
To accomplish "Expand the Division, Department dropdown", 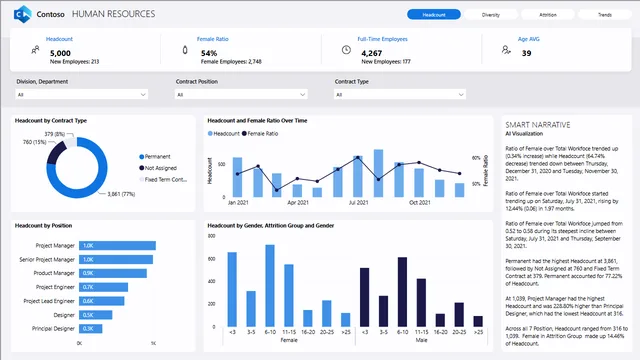I will point(82,95).
